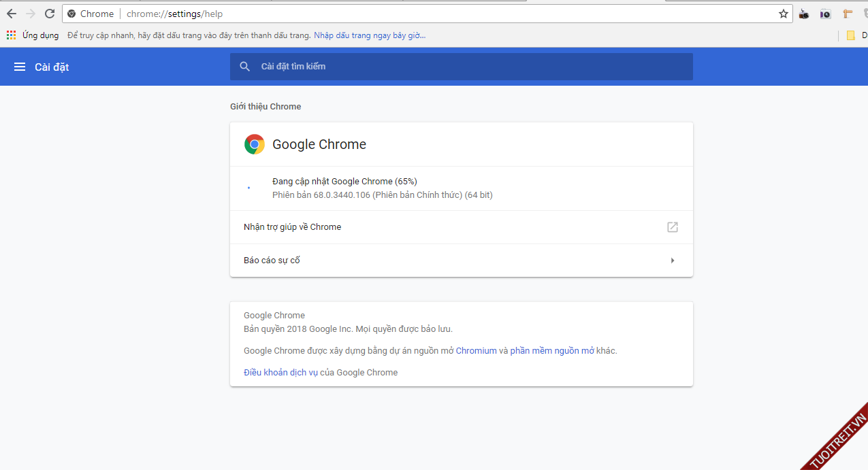The height and width of the screenshot is (470, 868).
Task: Click the magnifier icon in settings search
Action: click(245, 67)
